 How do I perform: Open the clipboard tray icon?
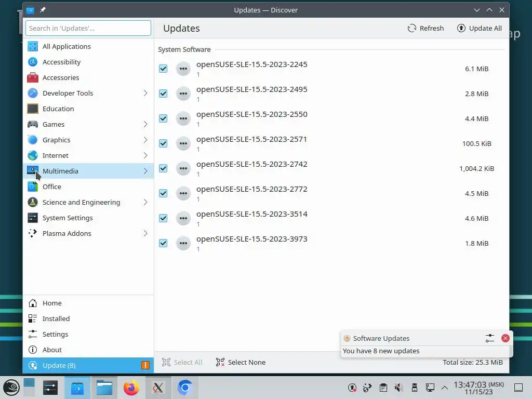383,388
